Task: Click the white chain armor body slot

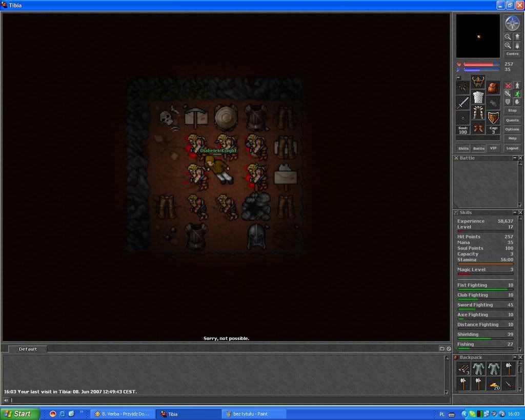Action: [x=478, y=97]
